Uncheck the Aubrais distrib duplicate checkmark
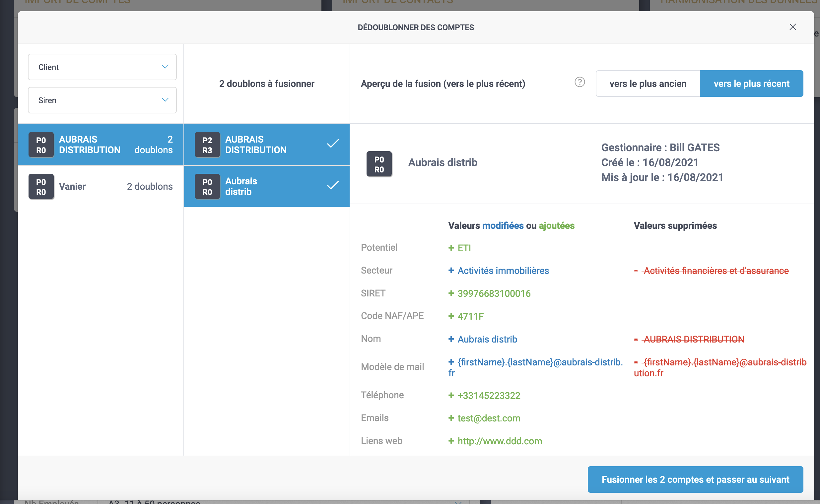This screenshot has width=820, height=504. (x=333, y=185)
